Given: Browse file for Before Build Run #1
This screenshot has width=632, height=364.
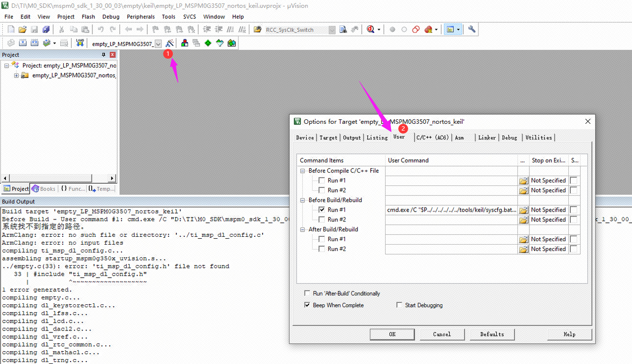Looking at the screenshot, I should click(x=523, y=210).
